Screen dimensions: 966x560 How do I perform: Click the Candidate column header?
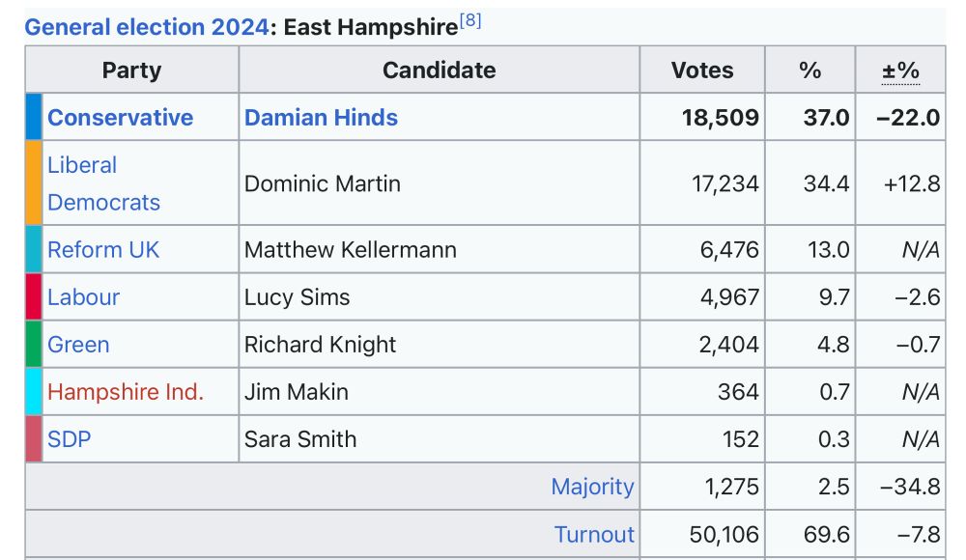click(440, 70)
